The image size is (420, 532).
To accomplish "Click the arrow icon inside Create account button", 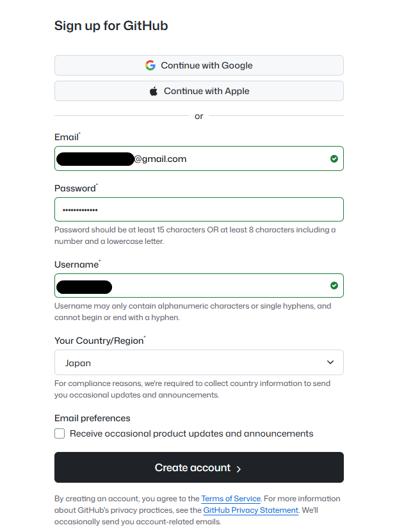I will 238,468.
